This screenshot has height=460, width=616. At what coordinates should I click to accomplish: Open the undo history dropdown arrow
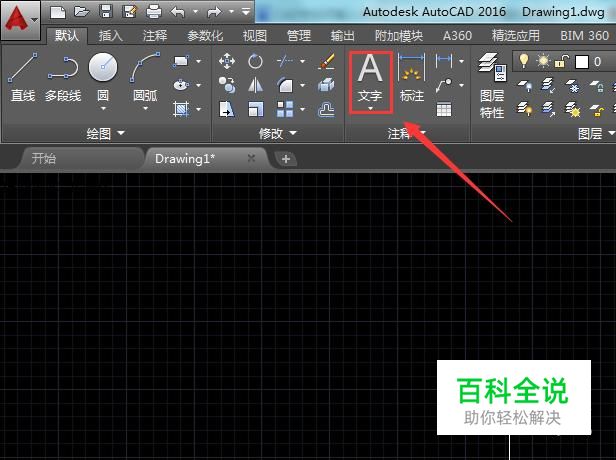pos(195,12)
